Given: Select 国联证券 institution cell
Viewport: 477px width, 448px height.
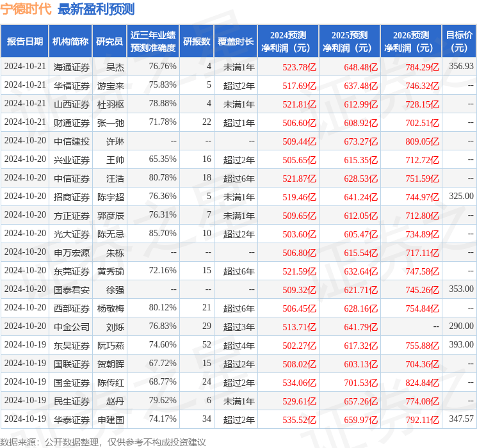Looking at the screenshot, I should pyautogui.click(x=72, y=364).
